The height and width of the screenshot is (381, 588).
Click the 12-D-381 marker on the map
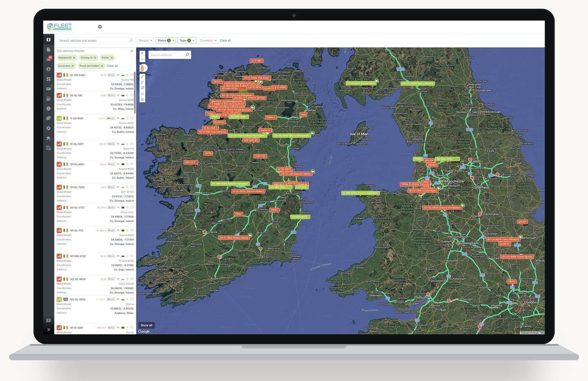[x=256, y=61]
